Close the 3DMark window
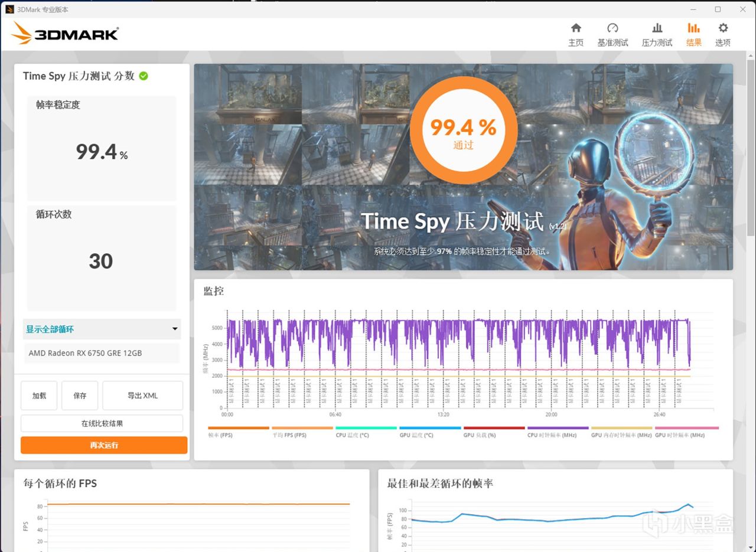The width and height of the screenshot is (756, 552). tap(742, 9)
